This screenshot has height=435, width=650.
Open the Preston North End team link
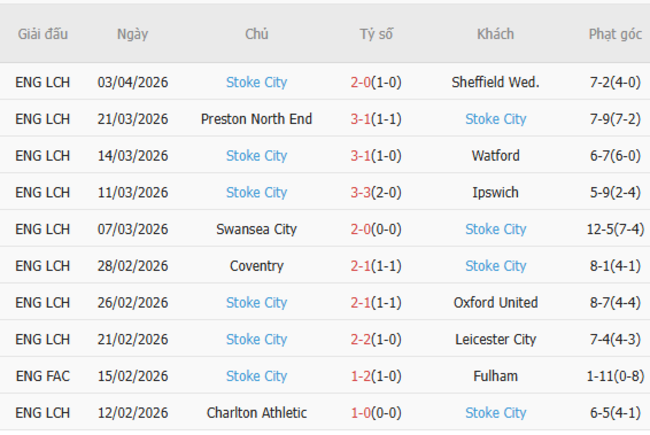point(256,119)
